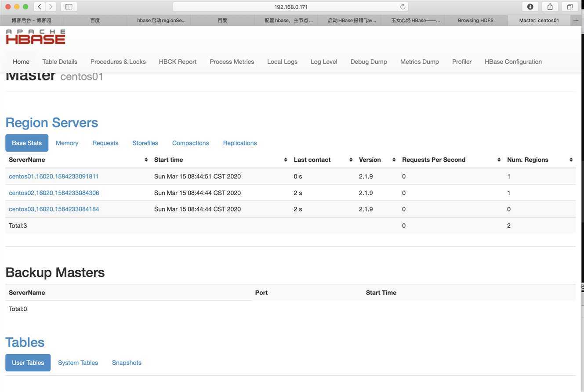Switch to the 玉女心经 HBase browser tab

pyautogui.click(x=413, y=20)
